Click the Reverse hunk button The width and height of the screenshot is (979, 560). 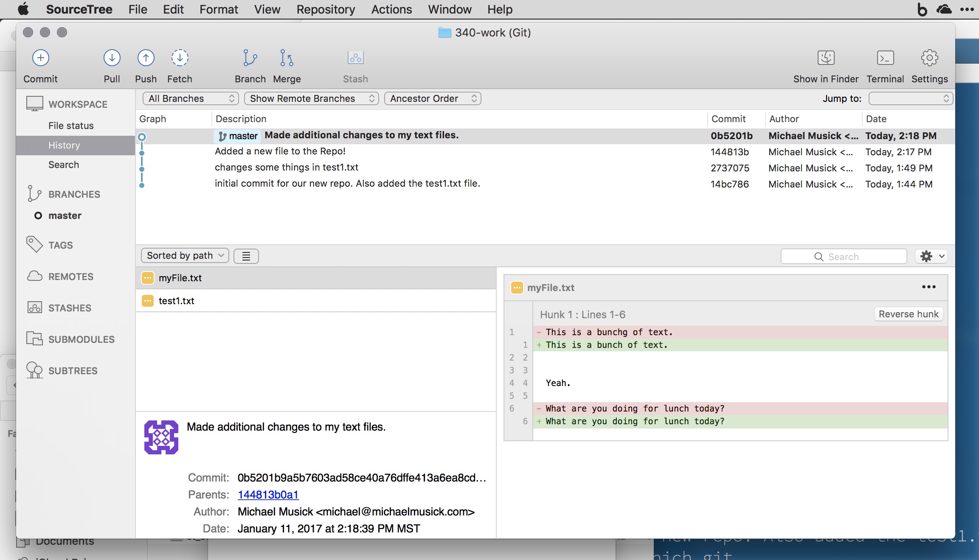point(909,314)
